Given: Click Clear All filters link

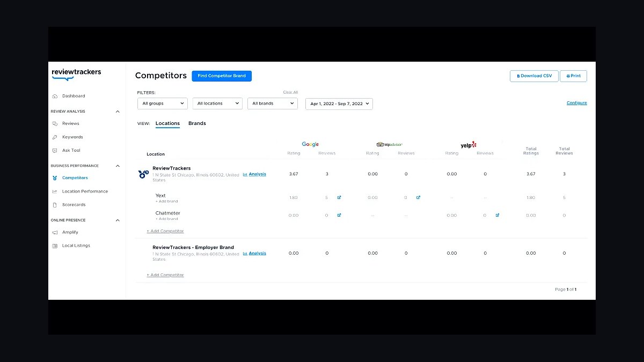Looking at the screenshot, I should point(290,92).
